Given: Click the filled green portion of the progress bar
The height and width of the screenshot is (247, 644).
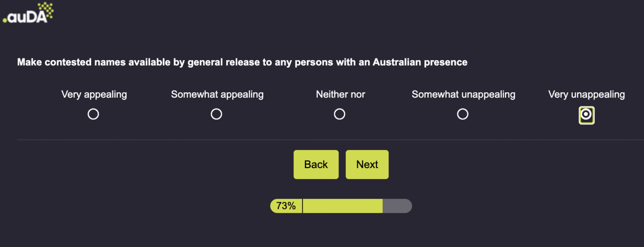Looking at the screenshot, I should (x=343, y=206).
